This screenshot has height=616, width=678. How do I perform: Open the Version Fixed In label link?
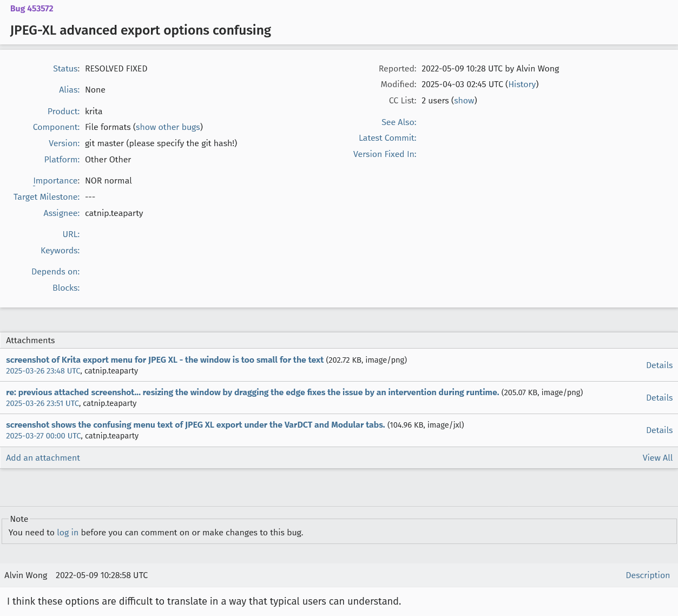(x=384, y=154)
